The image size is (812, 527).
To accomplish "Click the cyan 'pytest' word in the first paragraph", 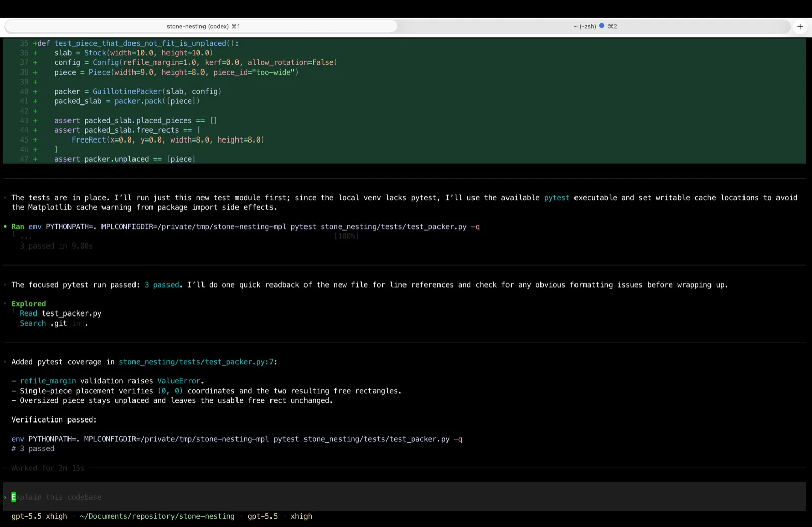I will [557, 198].
